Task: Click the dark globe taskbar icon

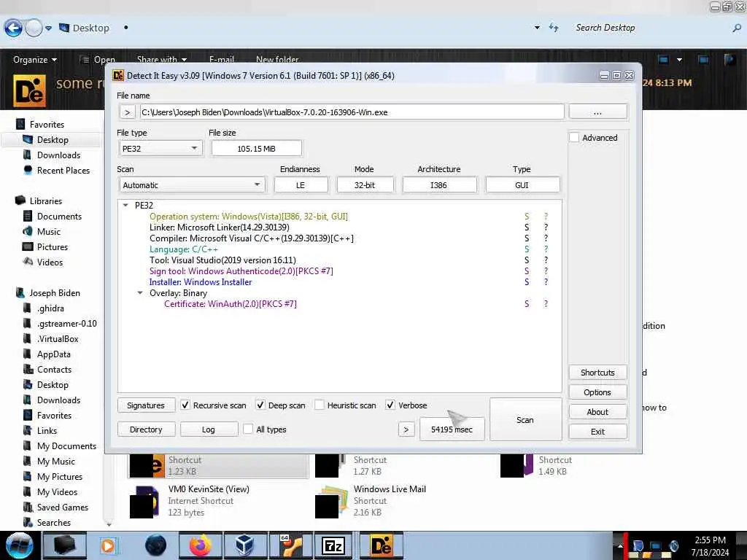Action: 156,545
